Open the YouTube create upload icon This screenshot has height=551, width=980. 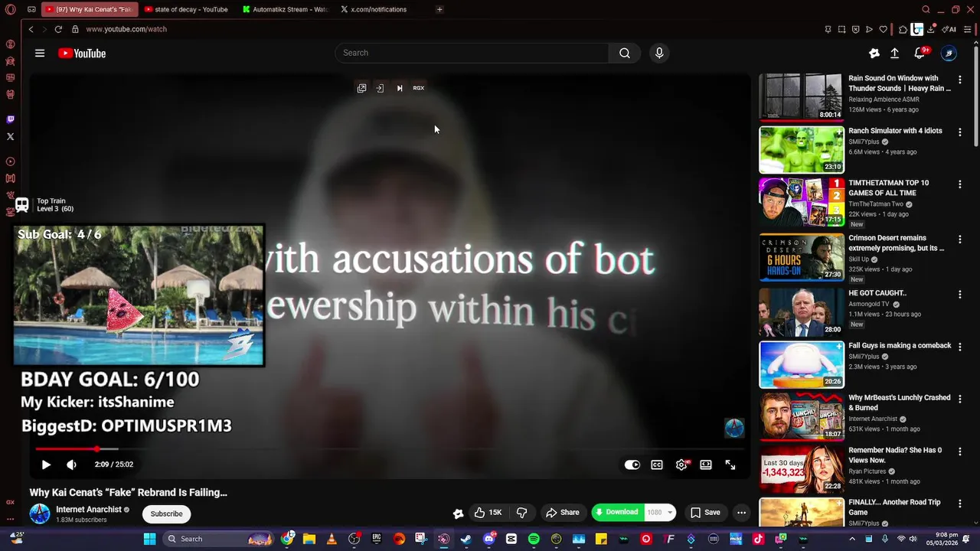click(x=894, y=54)
